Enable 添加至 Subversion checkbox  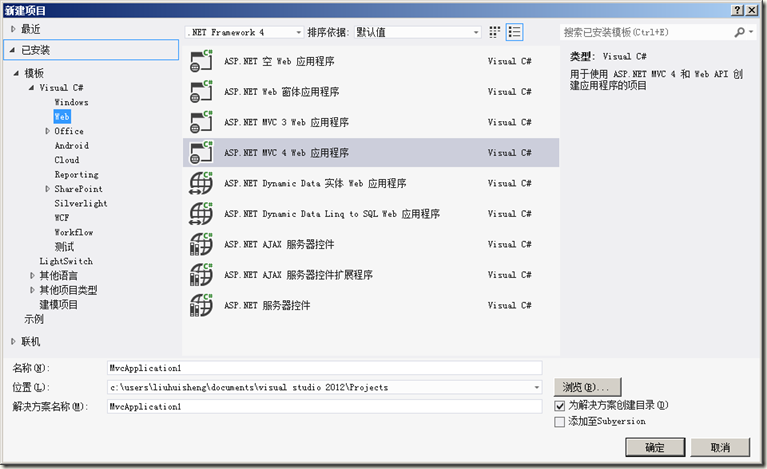[560, 422]
